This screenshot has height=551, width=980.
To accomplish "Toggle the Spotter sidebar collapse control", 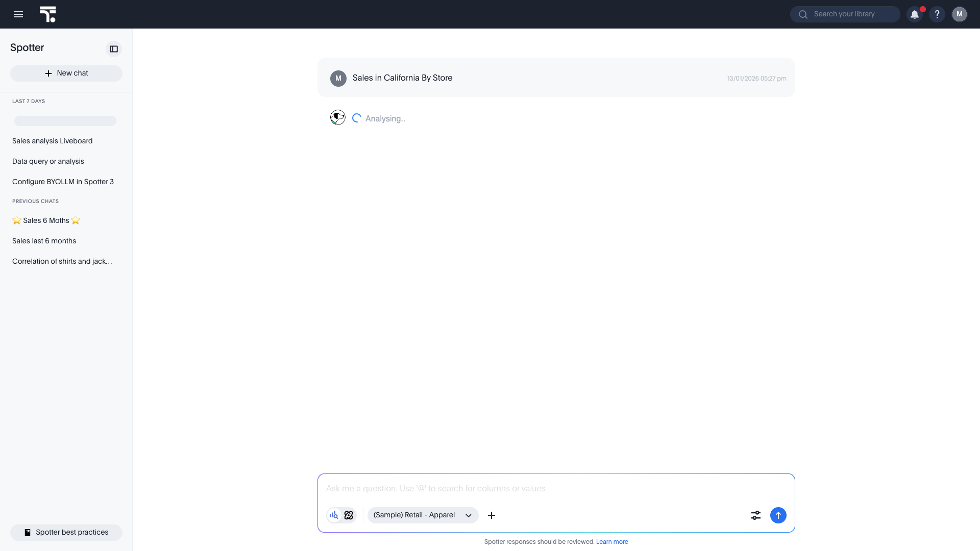I will [x=113, y=49].
